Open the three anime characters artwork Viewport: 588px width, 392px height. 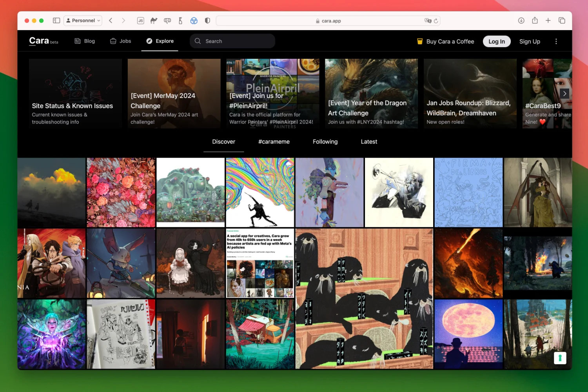tap(51, 263)
